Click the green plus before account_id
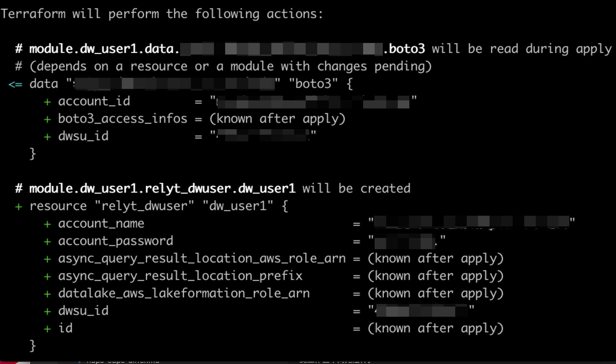The image size is (616, 364). 47,102
